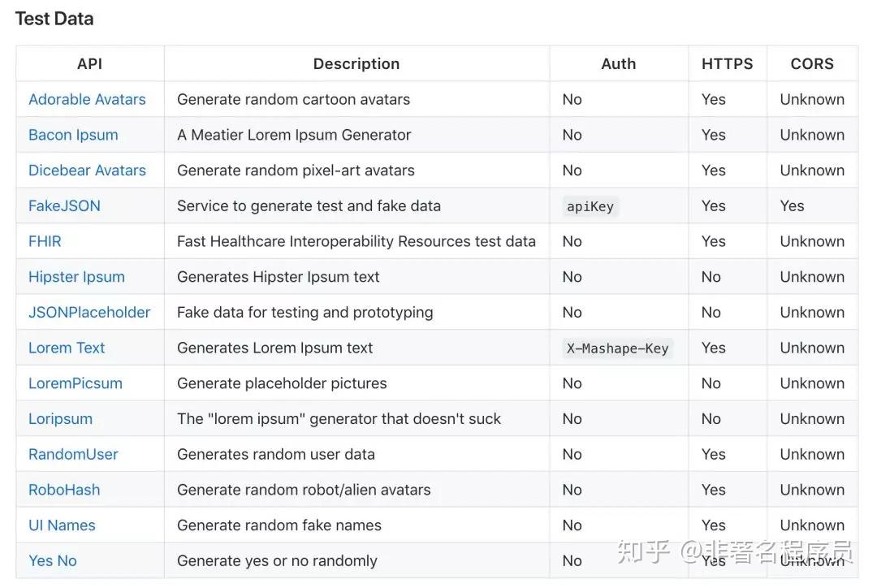Open the FakeJSON service link
Image resolution: width=877 pixels, height=588 pixels.
click(63, 205)
